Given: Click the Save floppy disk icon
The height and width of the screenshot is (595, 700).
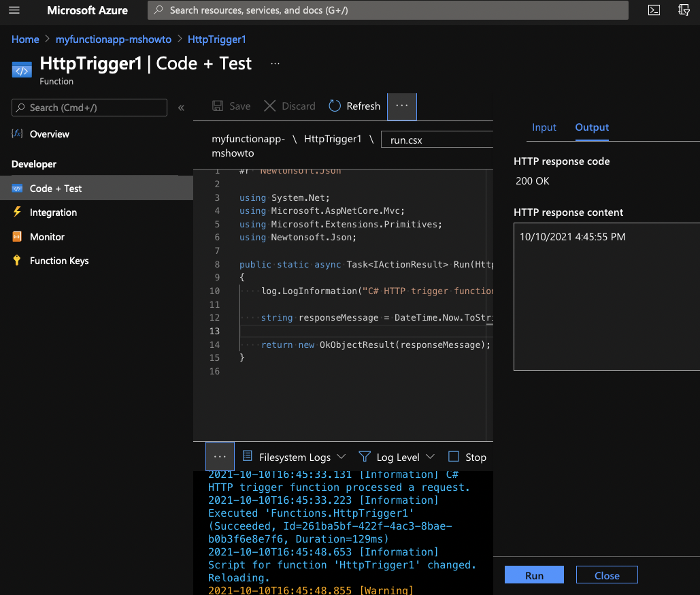Looking at the screenshot, I should pyautogui.click(x=218, y=106).
